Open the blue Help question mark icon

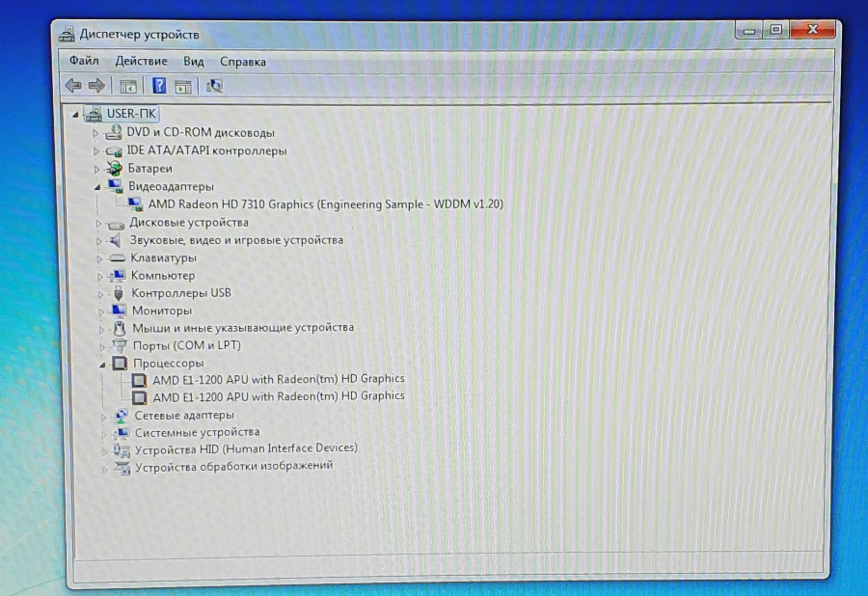[159, 86]
